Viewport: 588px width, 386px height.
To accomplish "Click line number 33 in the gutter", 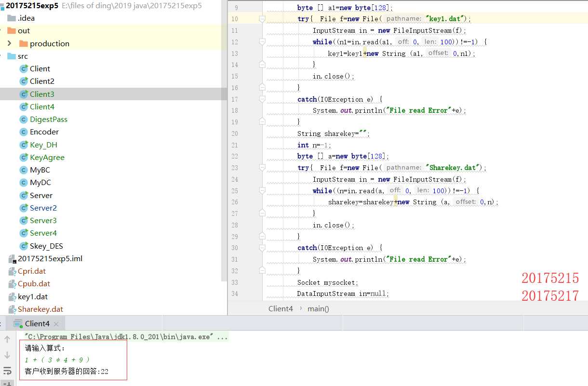I will tap(235, 282).
